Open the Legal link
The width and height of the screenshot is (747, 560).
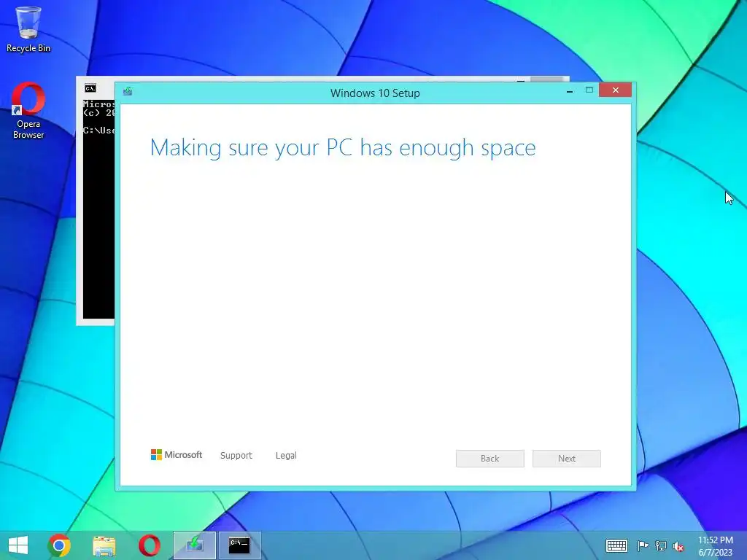[x=286, y=455]
